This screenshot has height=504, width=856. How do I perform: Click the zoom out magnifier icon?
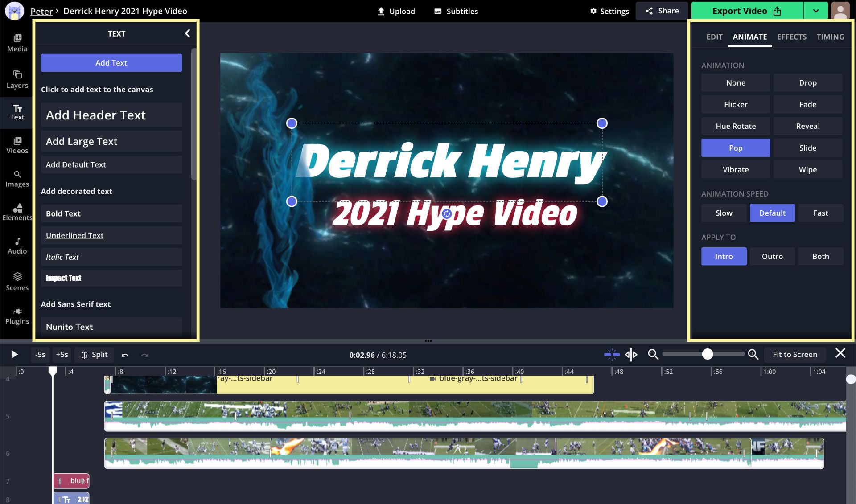[653, 354]
